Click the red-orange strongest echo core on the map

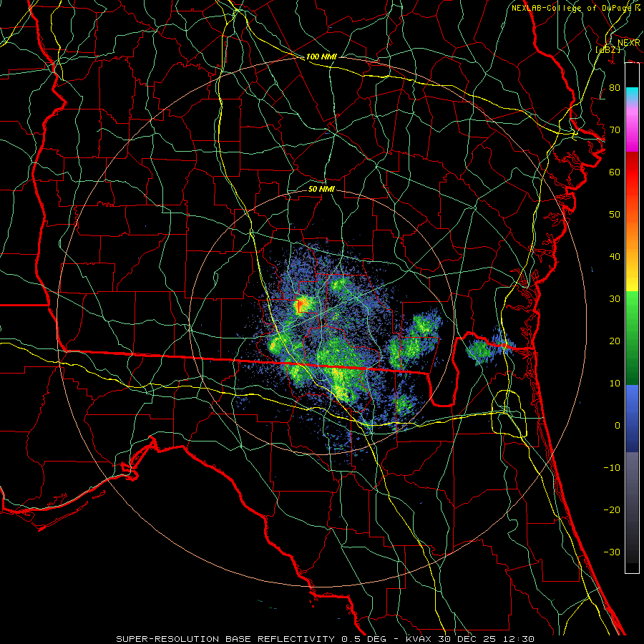(x=301, y=305)
